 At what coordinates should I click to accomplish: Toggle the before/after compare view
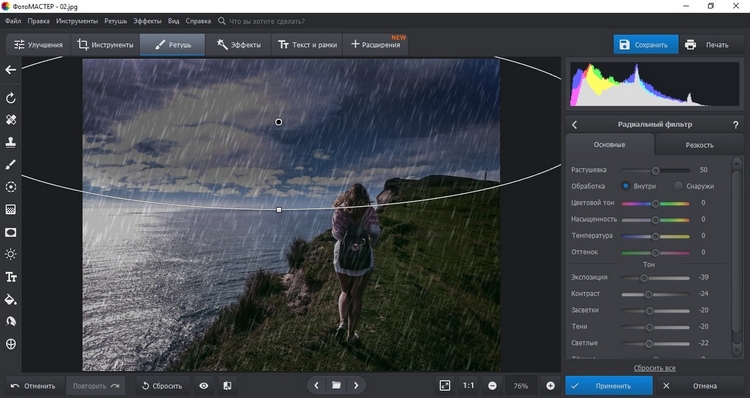[x=228, y=386]
